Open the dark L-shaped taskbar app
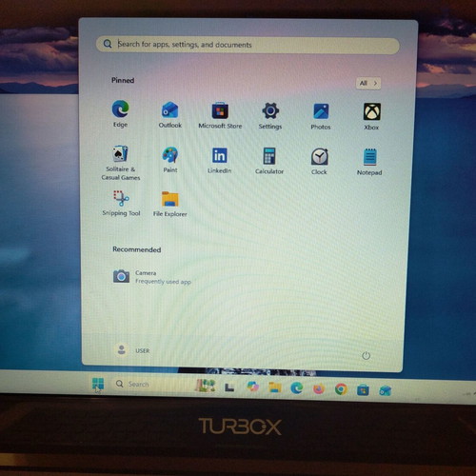 pos(229,387)
